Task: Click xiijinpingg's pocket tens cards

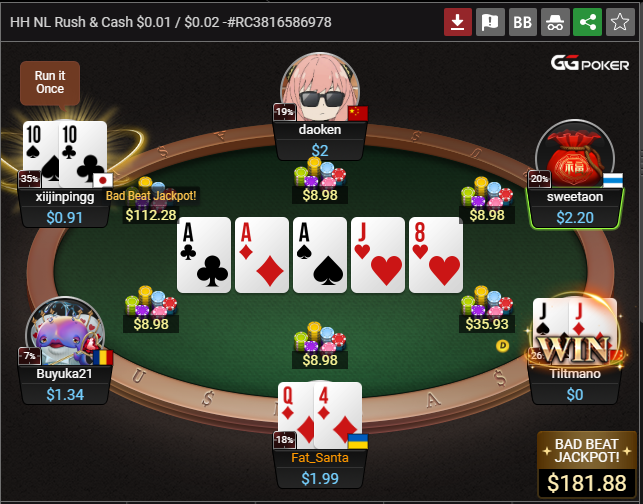Action: [65, 154]
